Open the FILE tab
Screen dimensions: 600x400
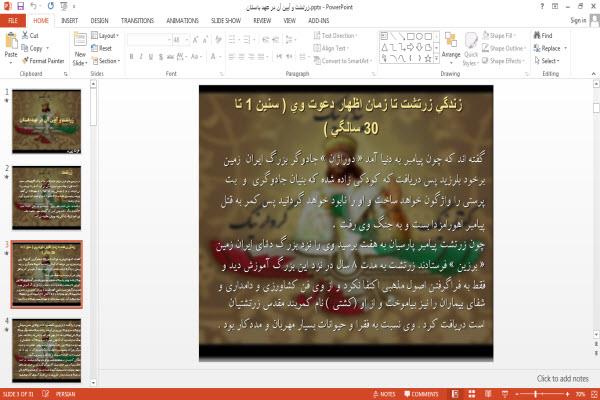click(x=13, y=21)
